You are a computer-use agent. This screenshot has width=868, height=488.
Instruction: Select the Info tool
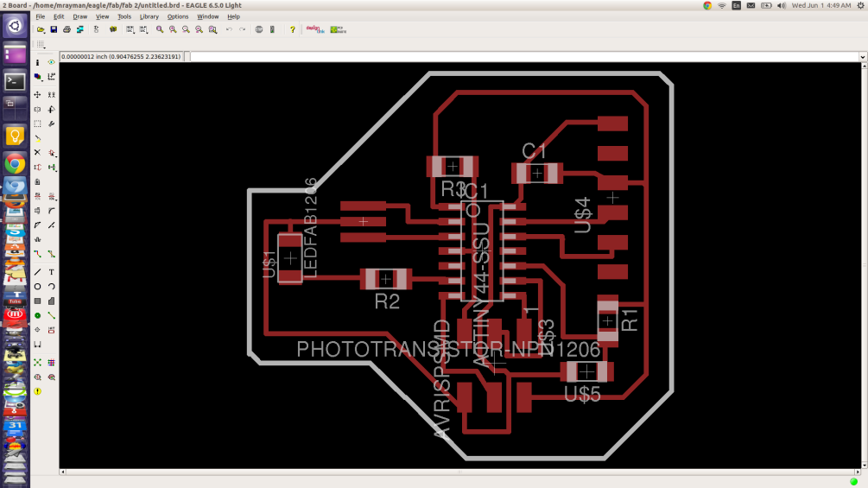tap(38, 62)
